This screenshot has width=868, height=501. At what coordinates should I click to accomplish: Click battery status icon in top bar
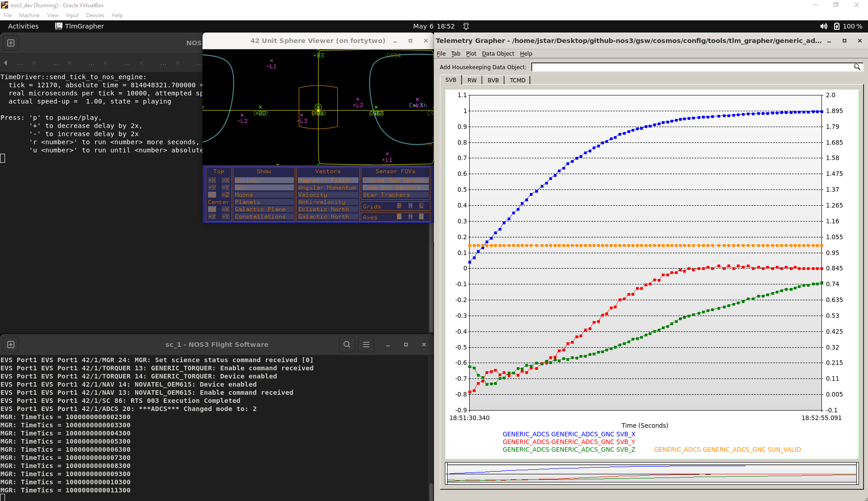point(837,26)
